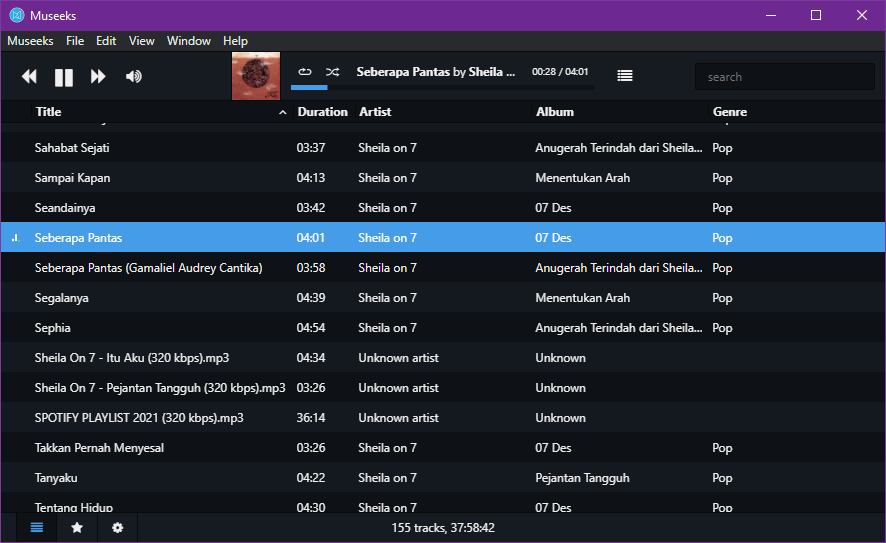Click the album cover thumbnail
This screenshot has height=543, width=886.
click(x=256, y=76)
